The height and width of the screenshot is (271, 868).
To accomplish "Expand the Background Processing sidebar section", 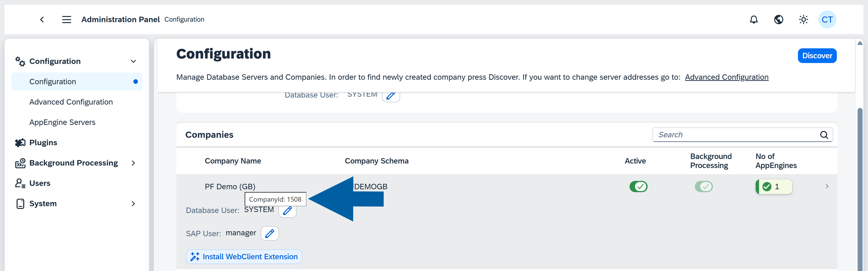I will [133, 163].
